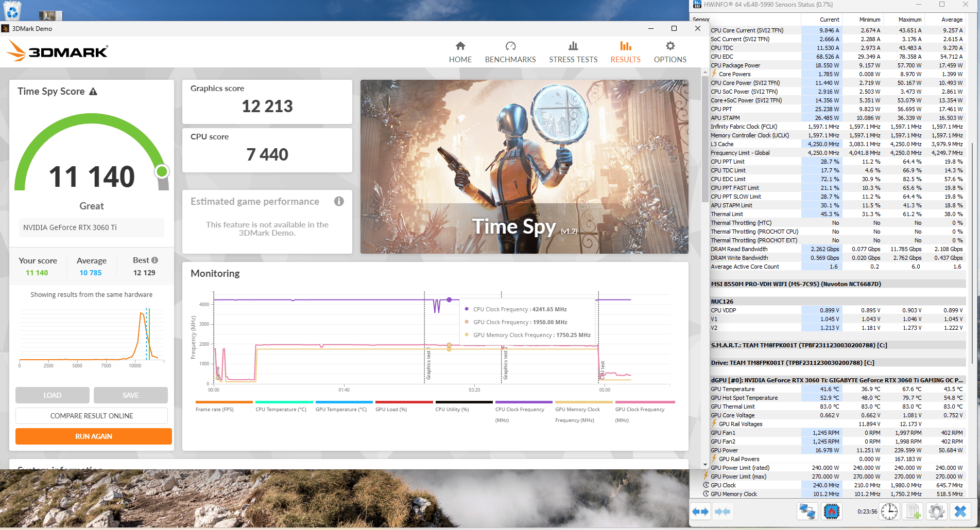Click the Results orange chart icon
The width and height of the screenshot is (980, 530).
(626, 46)
